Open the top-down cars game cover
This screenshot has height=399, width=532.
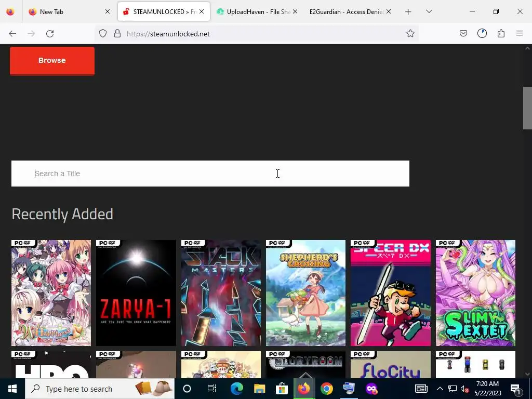click(475, 365)
